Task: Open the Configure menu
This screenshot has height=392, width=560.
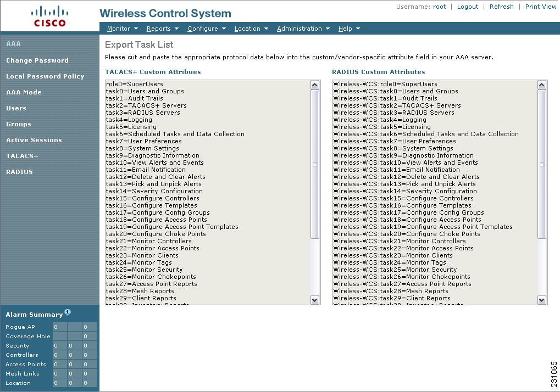Action: [202, 29]
